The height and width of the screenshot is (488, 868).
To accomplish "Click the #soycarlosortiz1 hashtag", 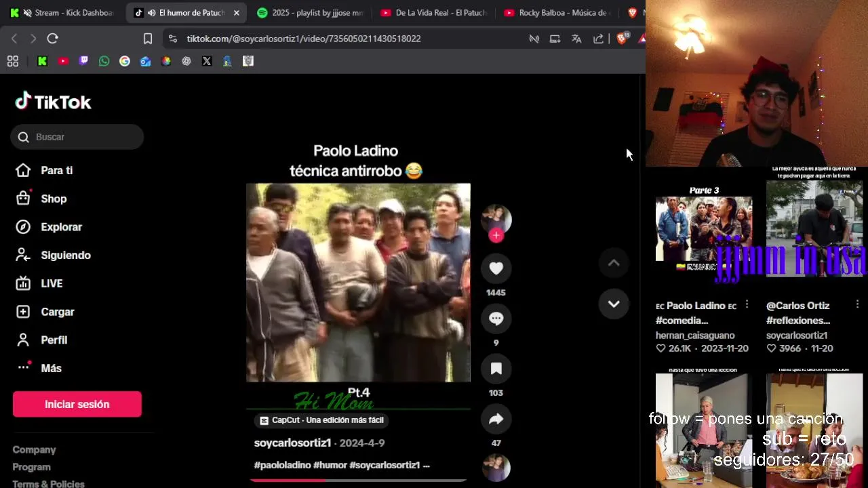I will tap(384, 465).
